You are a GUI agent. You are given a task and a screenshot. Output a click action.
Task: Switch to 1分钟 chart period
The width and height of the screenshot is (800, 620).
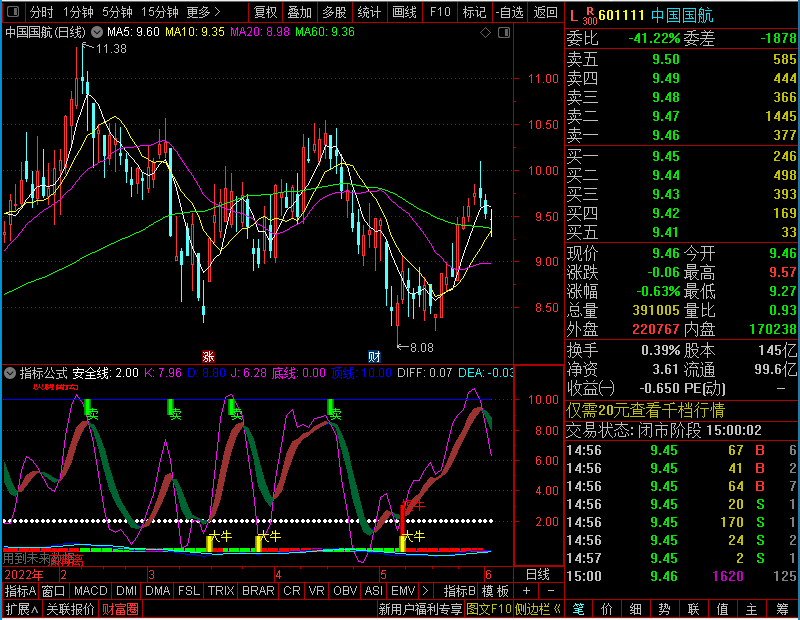pyautogui.click(x=78, y=12)
